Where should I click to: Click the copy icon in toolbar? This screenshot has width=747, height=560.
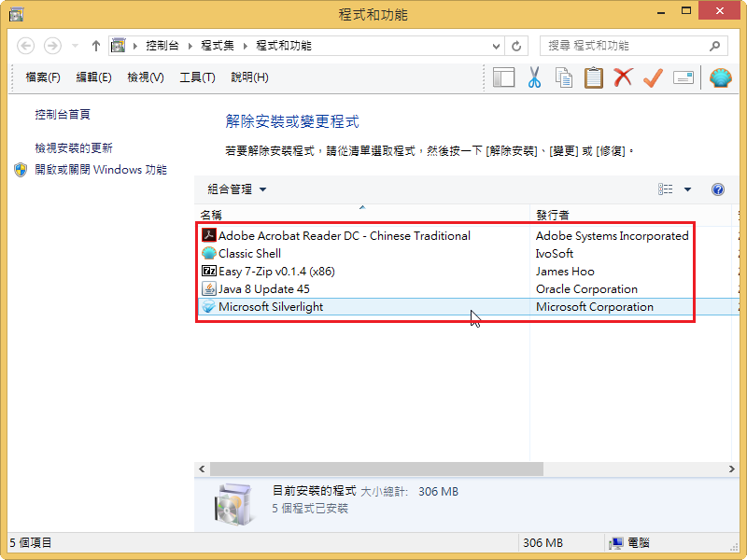[564, 77]
